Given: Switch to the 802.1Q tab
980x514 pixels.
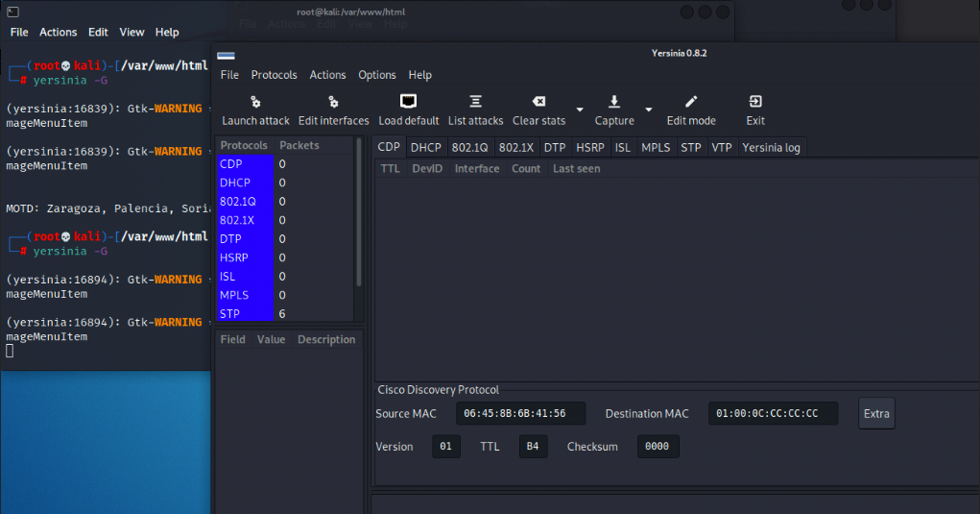Looking at the screenshot, I should (x=470, y=148).
